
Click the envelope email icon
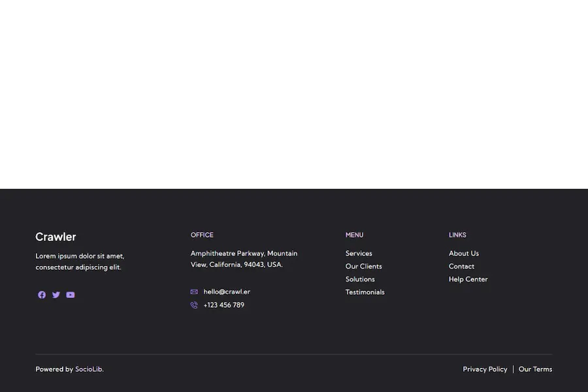(194, 292)
